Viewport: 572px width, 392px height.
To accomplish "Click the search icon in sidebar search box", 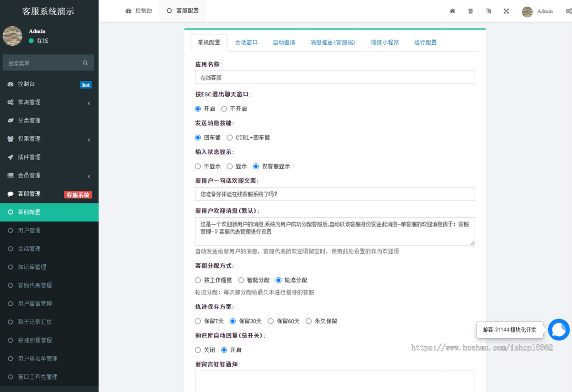I will click(85, 62).
